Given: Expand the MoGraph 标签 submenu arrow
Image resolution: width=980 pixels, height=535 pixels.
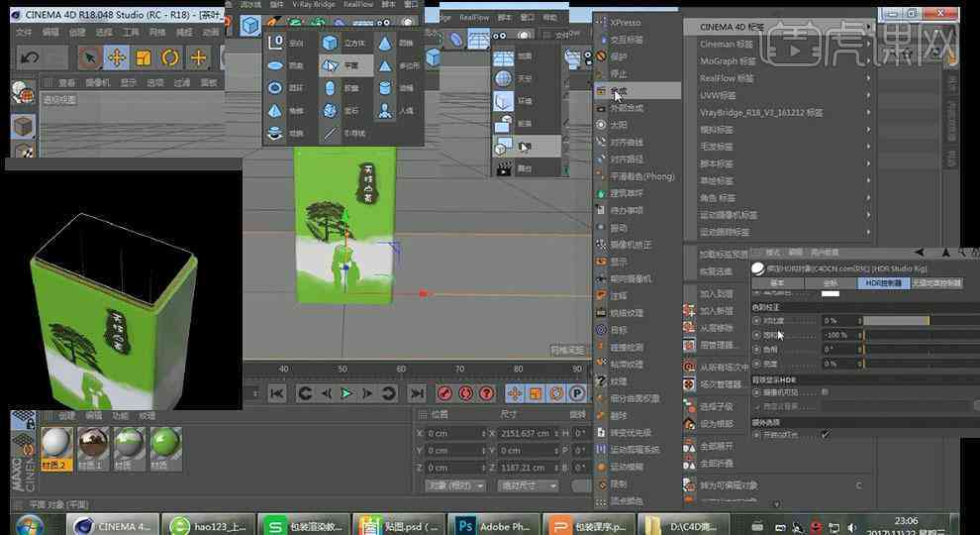Looking at the screenshot, I should pos(868,61).
